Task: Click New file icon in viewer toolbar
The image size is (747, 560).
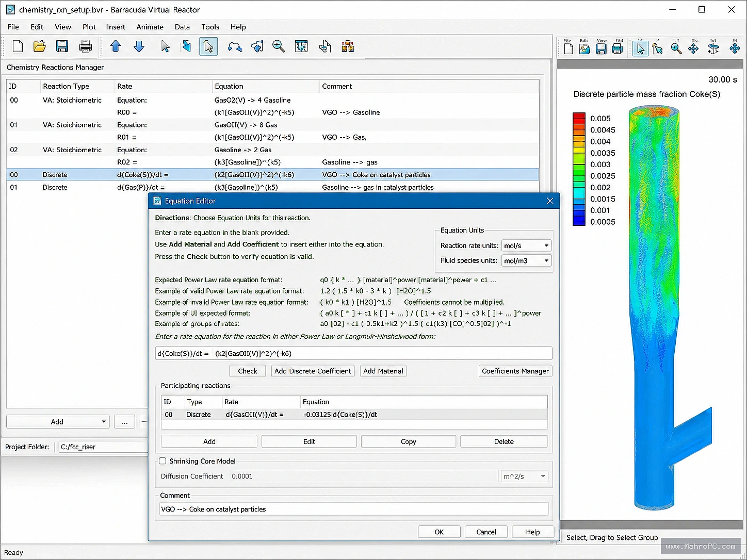Action: pyautogui.click(x=569, y=48)
